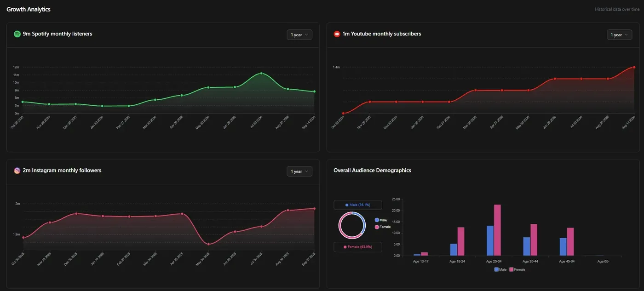Click the Female bar for Age 25-34
The height and width of the screenshot is (291, 644).
497,230
